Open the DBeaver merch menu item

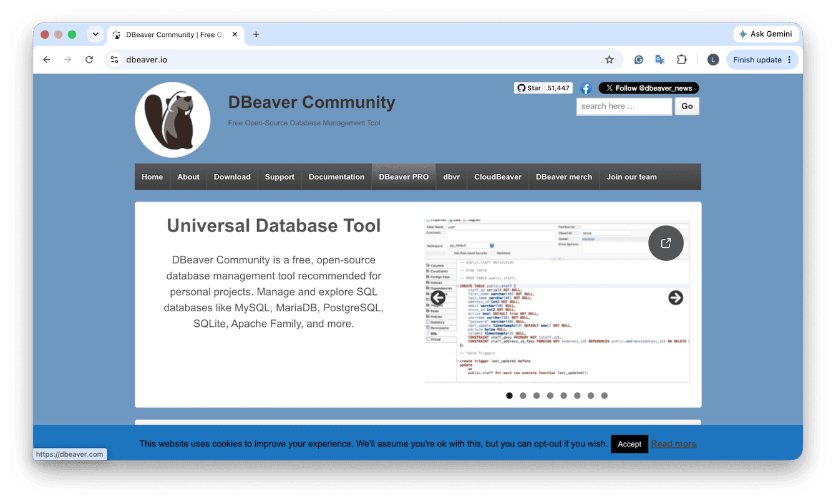pyautogui.click(x=564, y=177)
